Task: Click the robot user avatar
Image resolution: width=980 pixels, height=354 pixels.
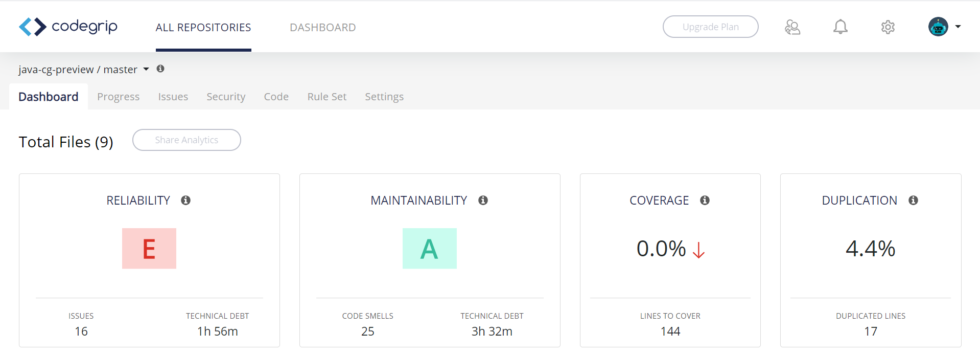Action: pos(938,27)
